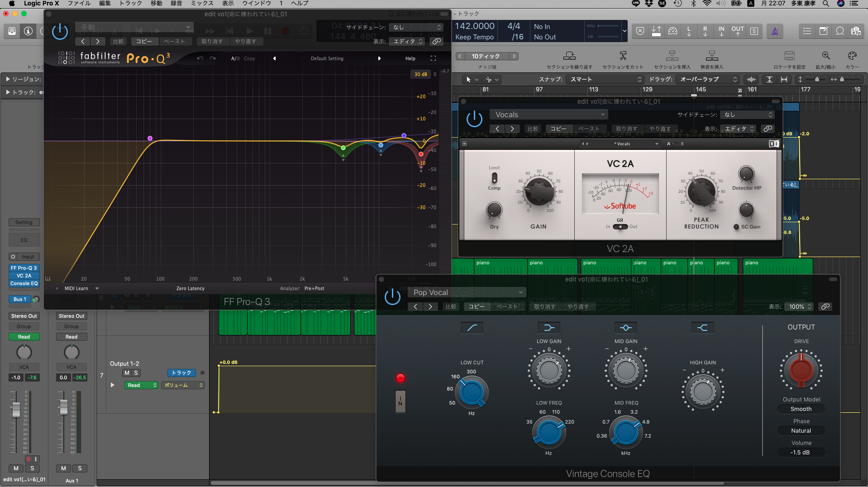
Task: Open the Note Pads panel icon
Action: [824, 31]
